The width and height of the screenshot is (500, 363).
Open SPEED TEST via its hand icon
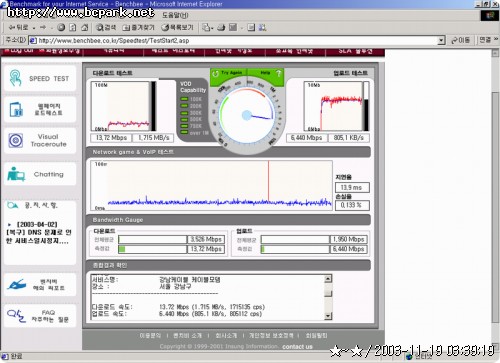[15, 78]
